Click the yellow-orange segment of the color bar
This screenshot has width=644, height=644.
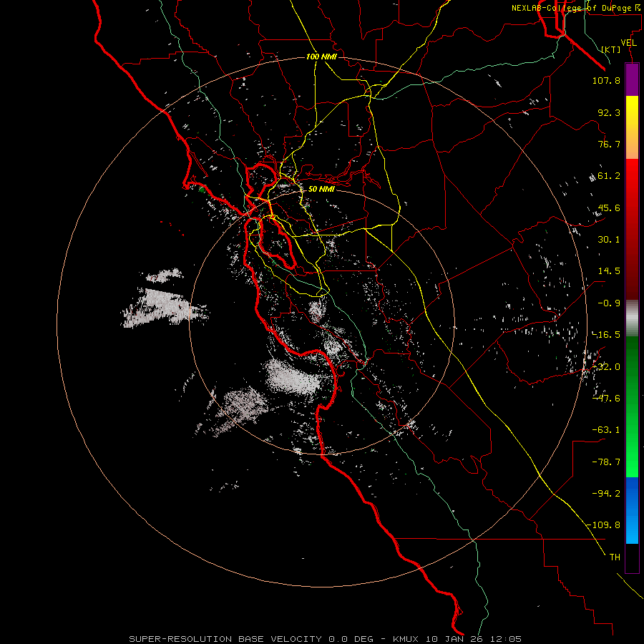coord(632,127)
